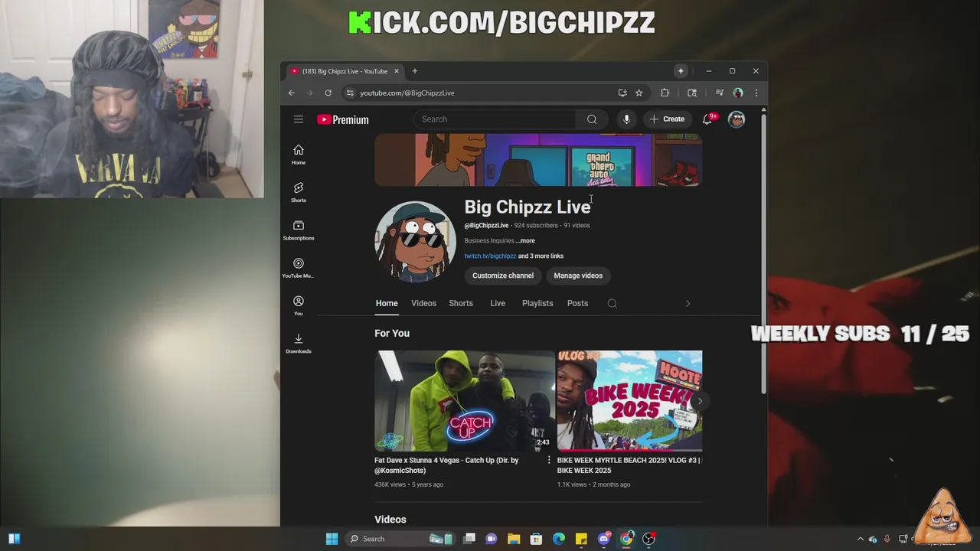Start voice search with the microphone icon

[626, 119]
